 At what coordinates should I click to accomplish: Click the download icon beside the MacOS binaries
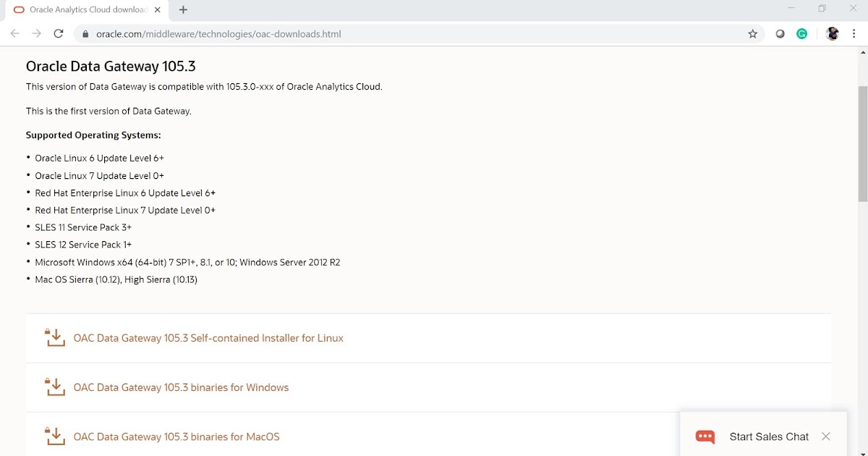pyautogui.click(x=54, y=436)
